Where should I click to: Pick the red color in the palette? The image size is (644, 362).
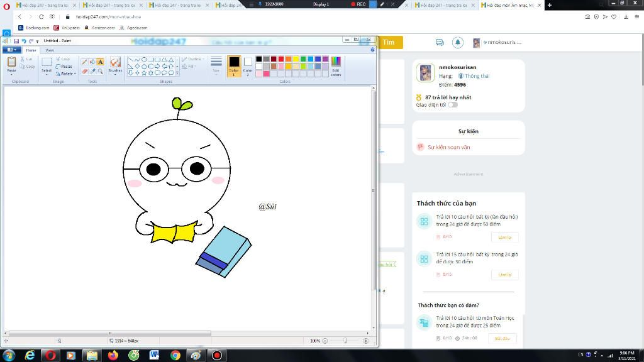coord(281,59)
